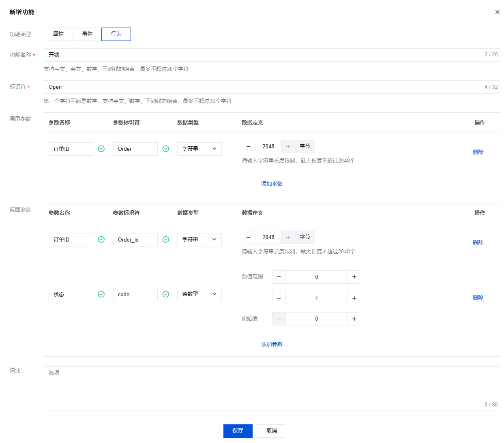This screenshot has width=504, height=443.
Task: Delete the 状态 code return parameter
Action: 478,297
